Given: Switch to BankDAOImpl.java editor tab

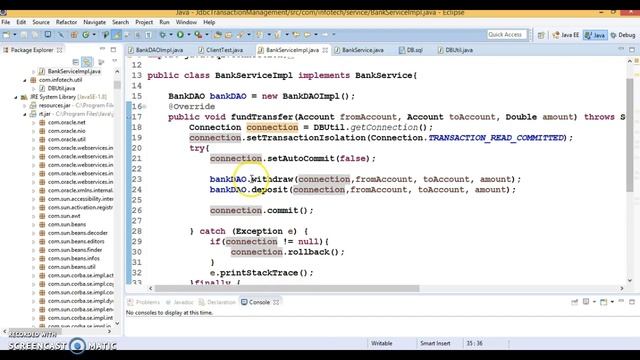Looking at the screenshot, I should pos(156,50).
